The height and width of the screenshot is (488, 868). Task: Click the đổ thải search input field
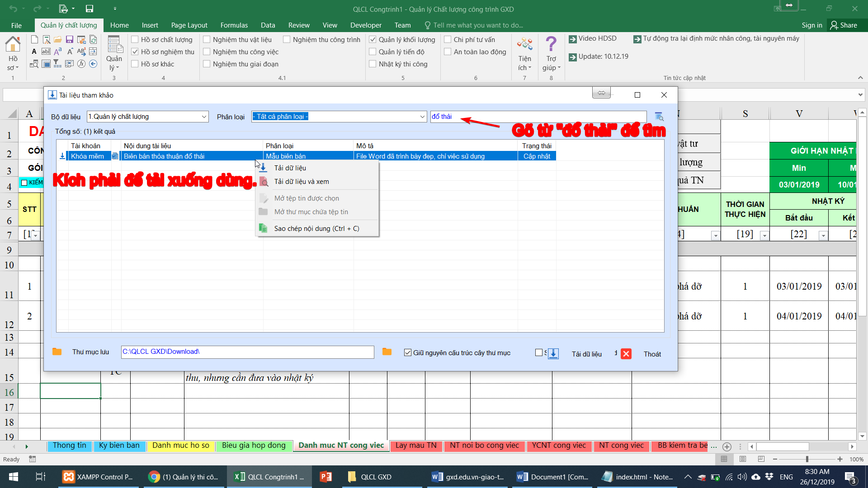tap(538, 117)
